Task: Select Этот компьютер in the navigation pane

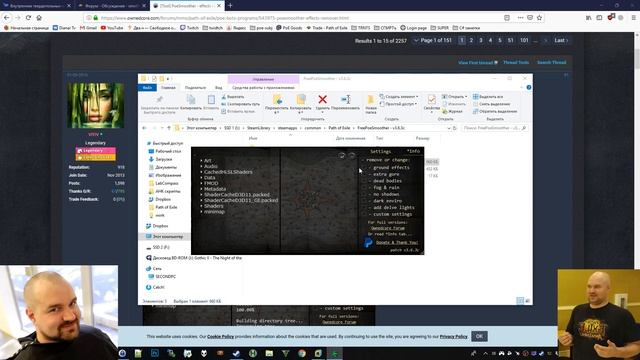Action: pyautogui.click(x=164, y=237)
